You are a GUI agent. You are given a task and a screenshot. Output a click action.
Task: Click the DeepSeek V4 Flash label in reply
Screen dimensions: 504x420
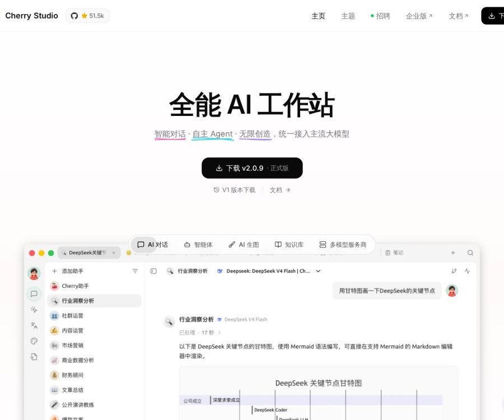pos(246,319)
